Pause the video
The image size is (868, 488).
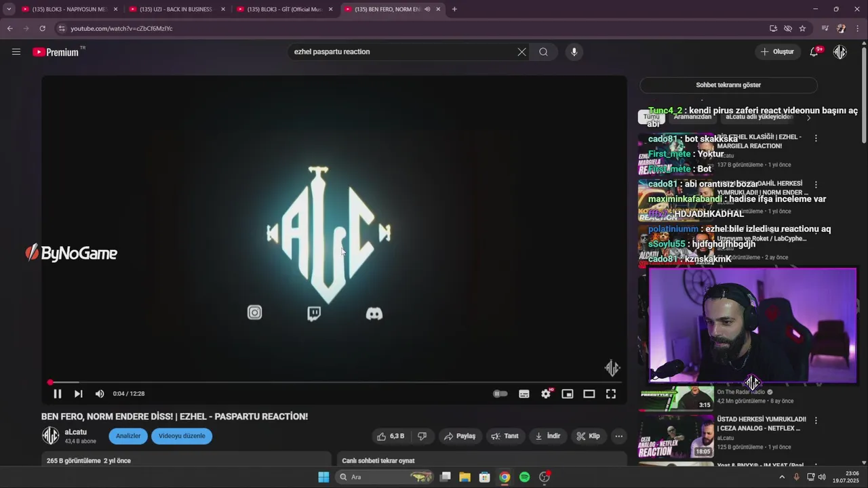58,394
